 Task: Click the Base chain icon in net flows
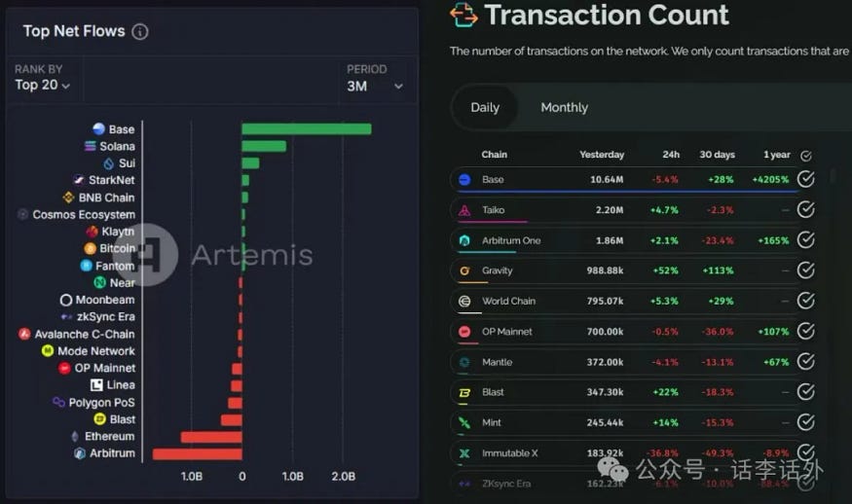(x=99, y=128)
